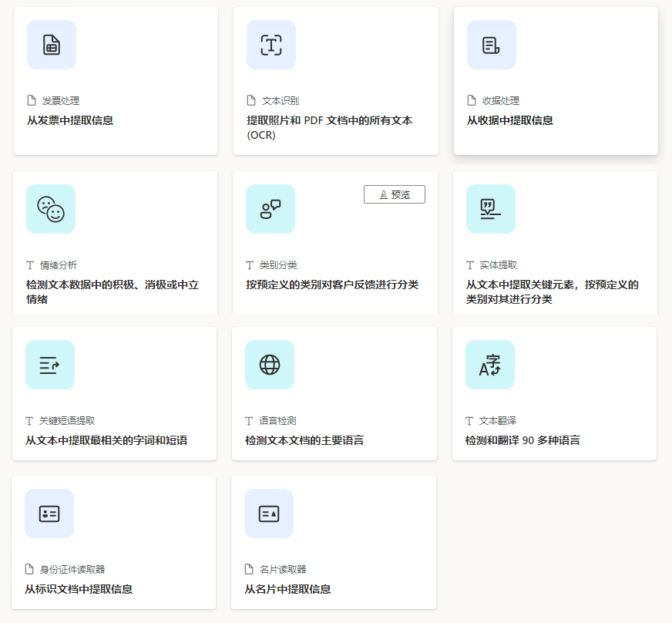Viewport: 672px width, 623px height.
Task: Click the 语言检测 globe icon
Action: pyautogui.click(x=270, y=365)
